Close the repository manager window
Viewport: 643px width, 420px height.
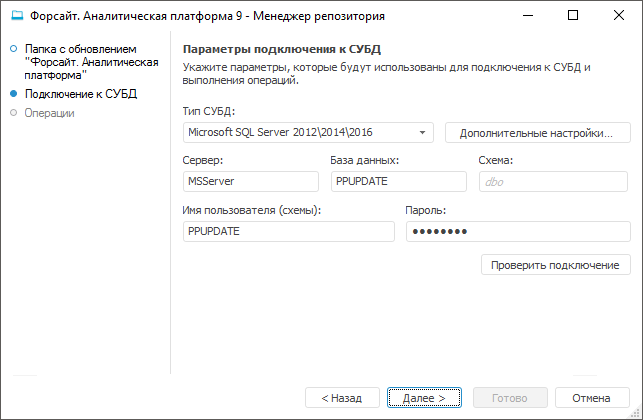pyautogui.click(x=619, y=16)
